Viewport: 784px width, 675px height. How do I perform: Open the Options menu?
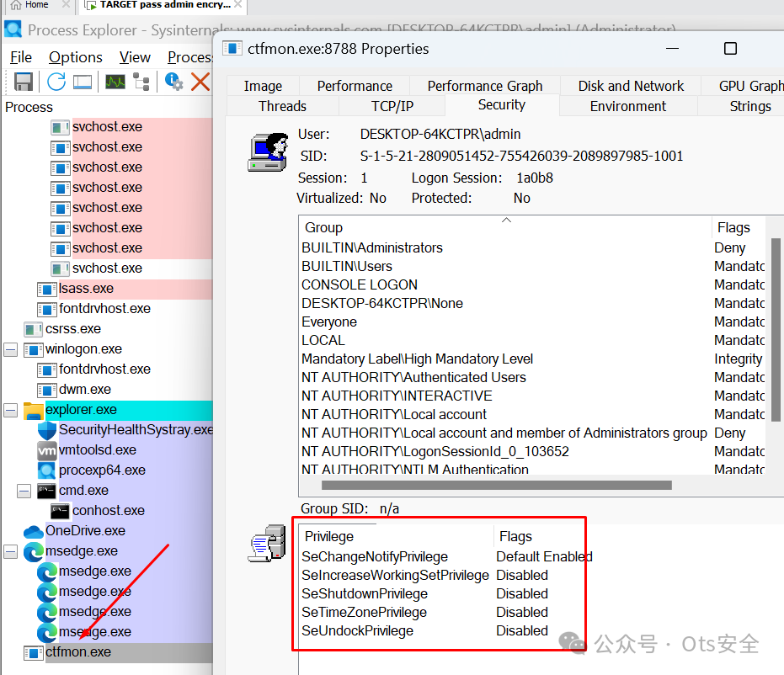tap(76, 57)
